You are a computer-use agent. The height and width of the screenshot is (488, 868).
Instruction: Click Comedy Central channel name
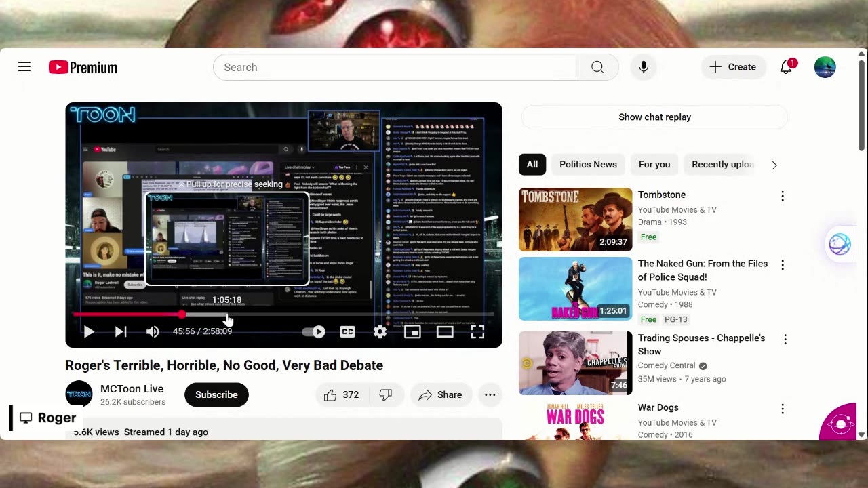pos(667,365)
